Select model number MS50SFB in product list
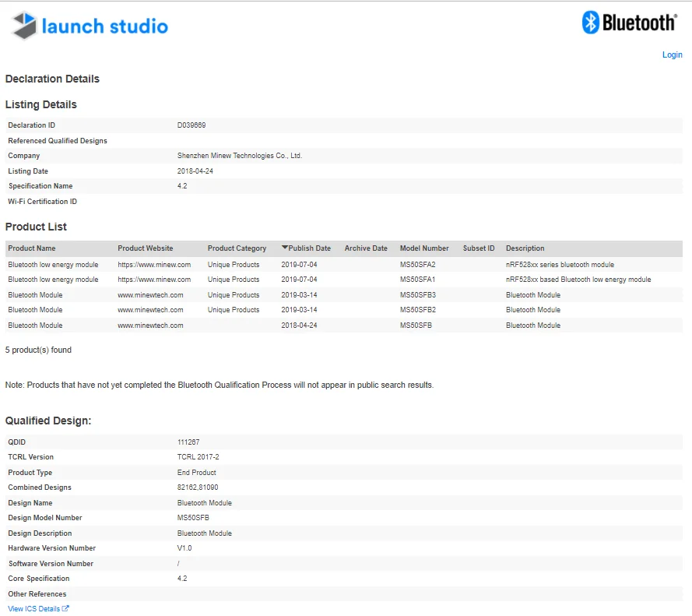692x616 pixels. point(416,326)
